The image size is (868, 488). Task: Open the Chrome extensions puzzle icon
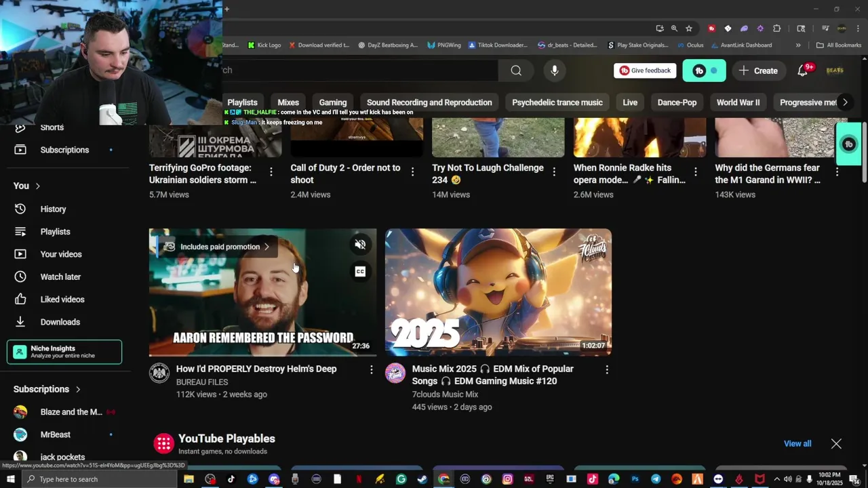(776, 28)
